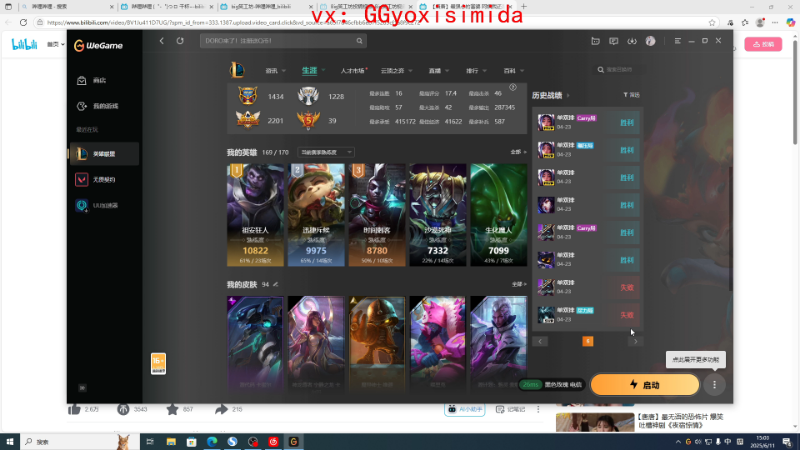Screen dimensions: 800x450
Task: Switch to the 人才市场 tab
Action: pyautogui.click(x=353, y=71)
